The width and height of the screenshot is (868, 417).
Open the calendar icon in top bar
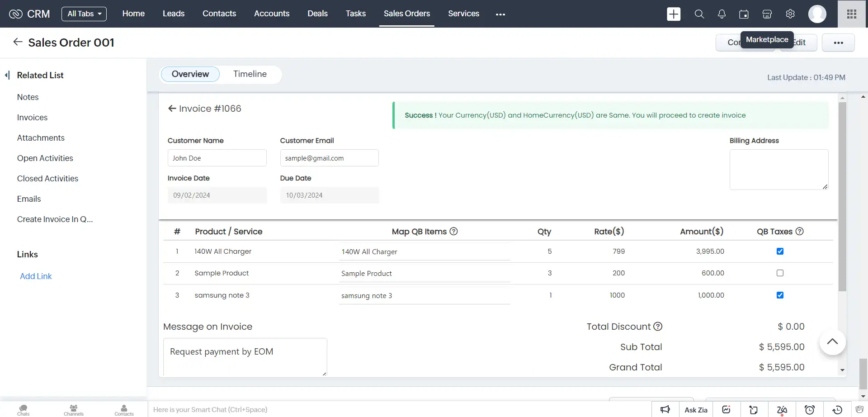744,14
